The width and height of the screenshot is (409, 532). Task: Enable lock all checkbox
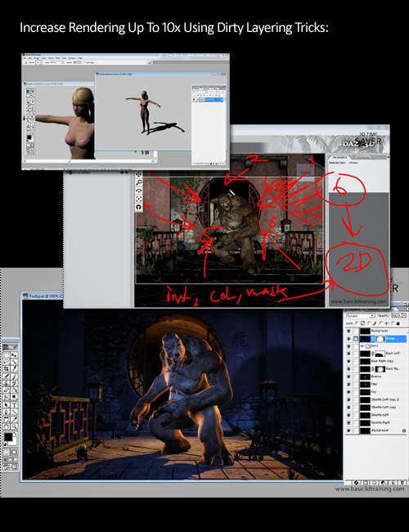pos(393,323)
